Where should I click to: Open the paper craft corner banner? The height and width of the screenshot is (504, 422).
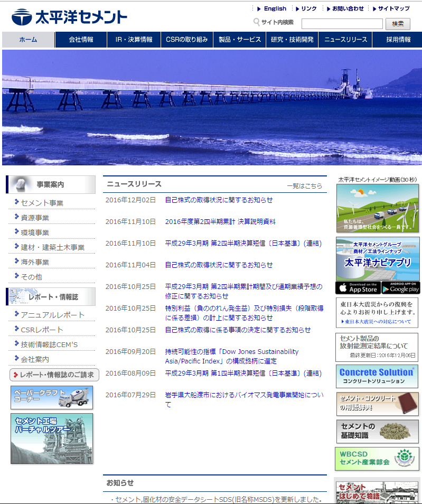coord(52,397)
